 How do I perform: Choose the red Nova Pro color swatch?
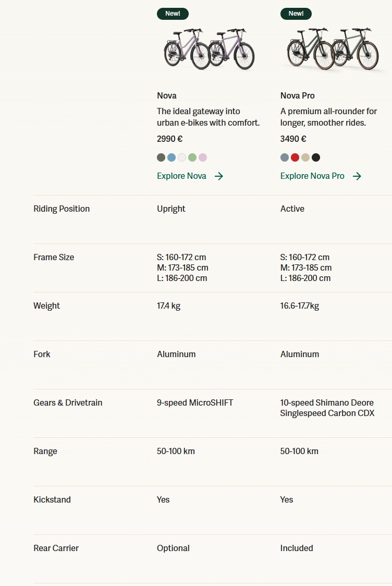pos(295,157)
